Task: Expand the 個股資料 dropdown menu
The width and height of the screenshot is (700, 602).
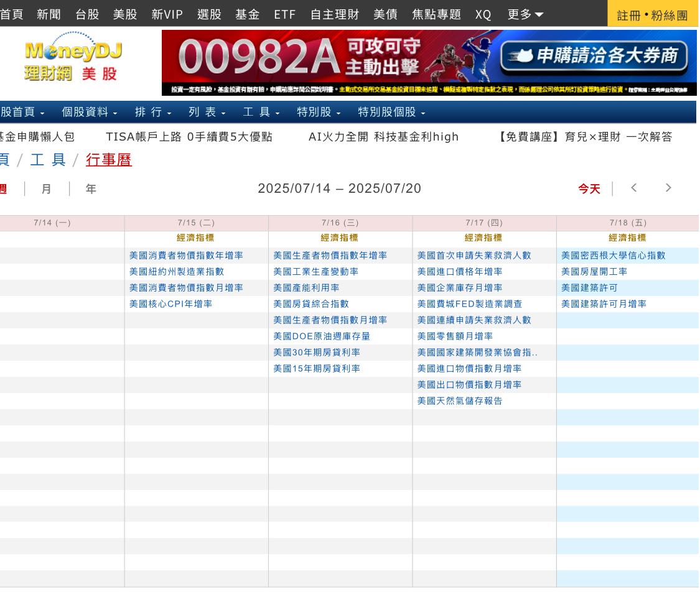Action: pyautogui.click(x=90, y=113)
